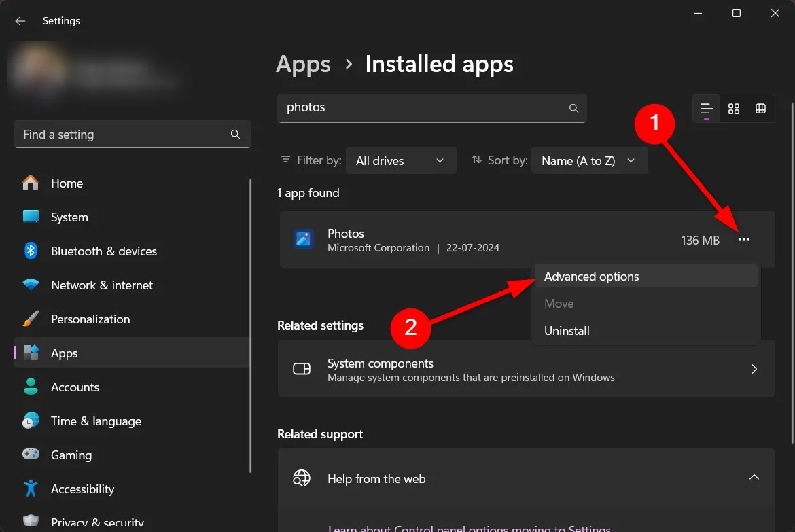The width and height of the screenshot is (795, 532).
Task: Open System components via its chevron
Action: click(x=754, y=369)
